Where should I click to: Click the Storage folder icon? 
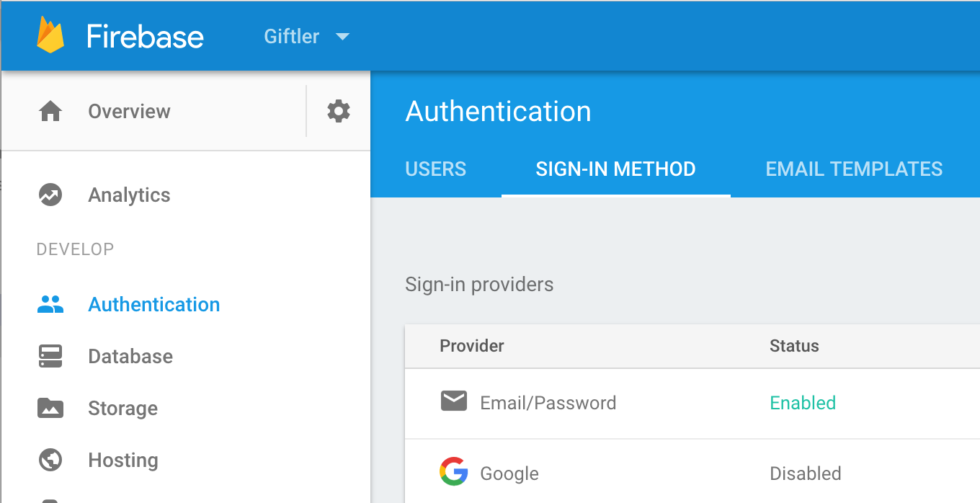pyautogui.click(x=50, y=408)
